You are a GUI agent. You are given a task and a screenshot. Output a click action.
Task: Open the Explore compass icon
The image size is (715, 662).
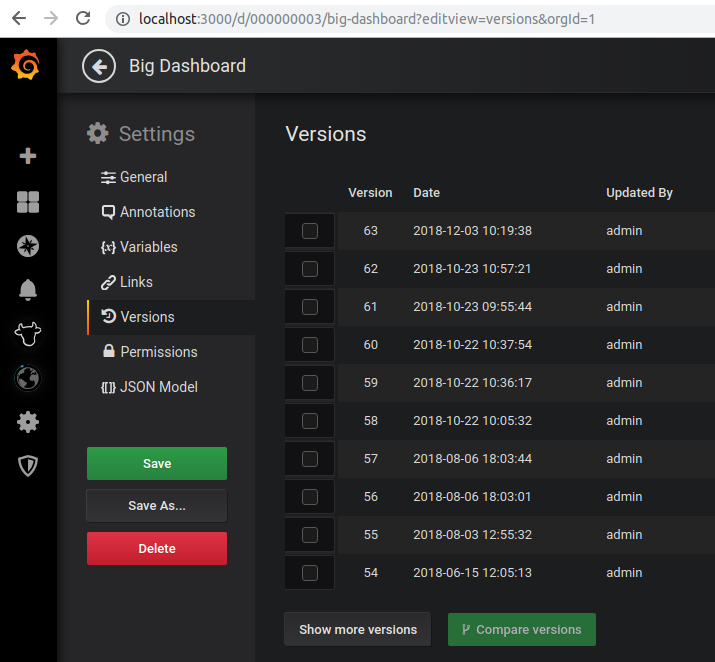[x=28, y=246]
